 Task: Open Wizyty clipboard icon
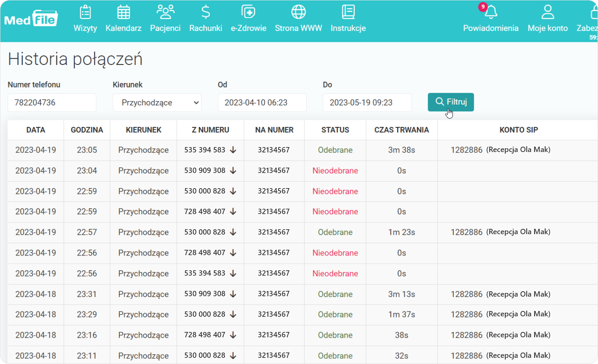[85, 12]
